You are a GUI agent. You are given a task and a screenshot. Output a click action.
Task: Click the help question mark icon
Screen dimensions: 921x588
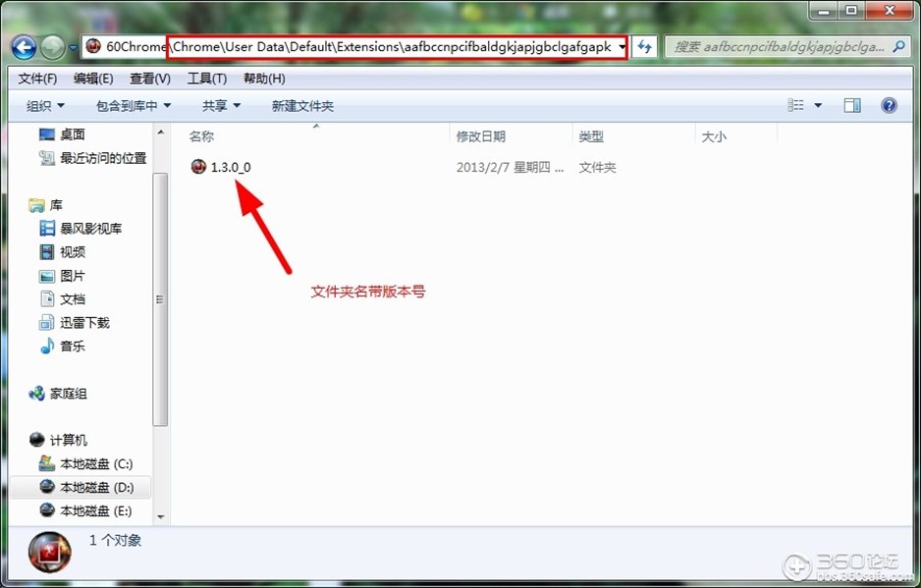(889, 106)
